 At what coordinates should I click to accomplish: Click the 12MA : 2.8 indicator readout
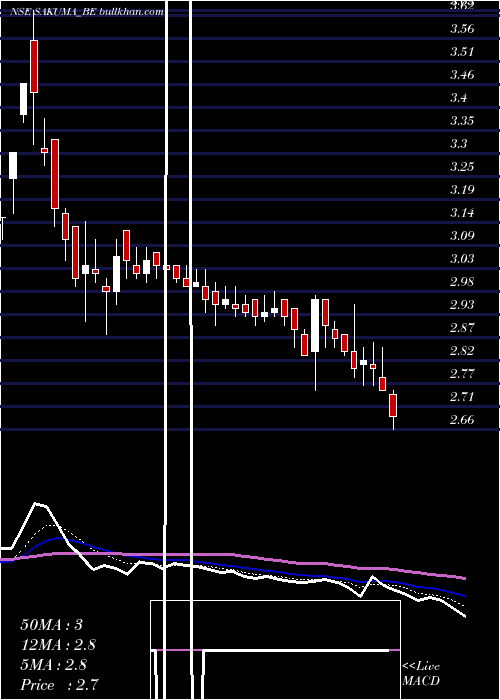point(58,644)
